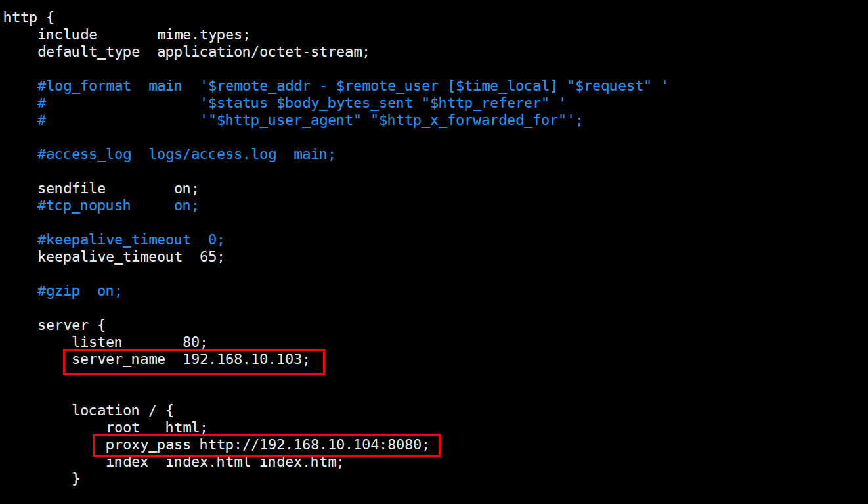Viewport: 868px width, 504px height.
Task: Click the proxy_pass http://192.168.10.104:8080 line
Action: pyautogui.click(x=267, y=445)
